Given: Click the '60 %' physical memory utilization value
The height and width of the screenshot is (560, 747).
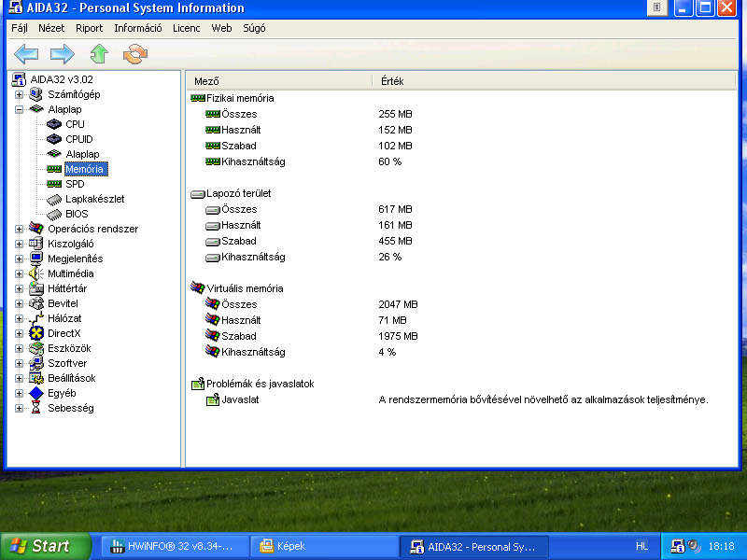Looking at the screenshot, I should [x=389, y=161].
